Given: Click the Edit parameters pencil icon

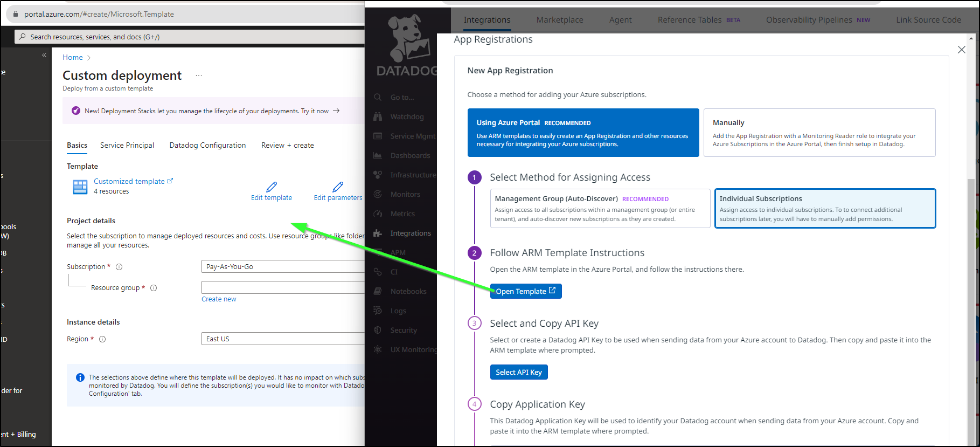Looking at the screenshot, I should (x=338, y=187).
